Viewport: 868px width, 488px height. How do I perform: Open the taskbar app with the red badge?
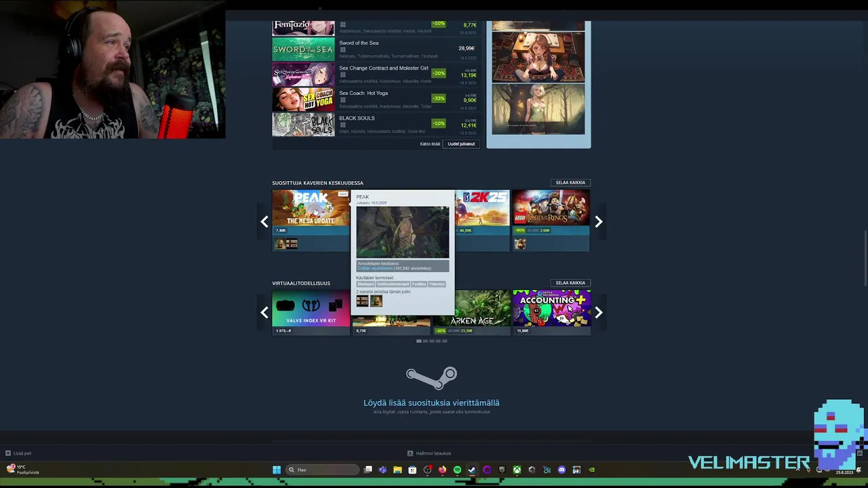(x=427, y=470)
